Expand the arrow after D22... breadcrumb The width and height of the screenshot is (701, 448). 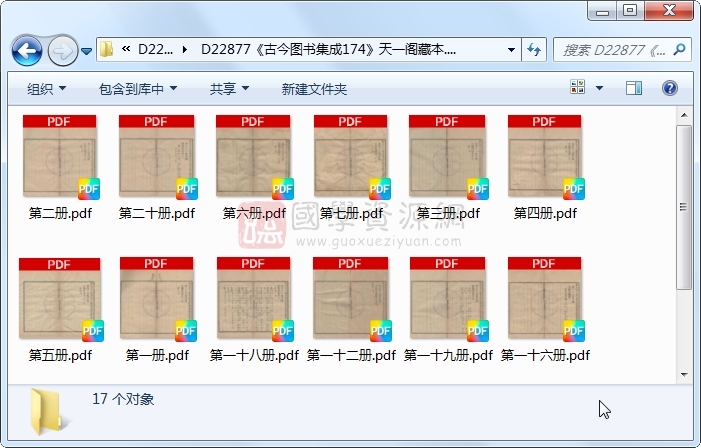[x=184, y=49]
